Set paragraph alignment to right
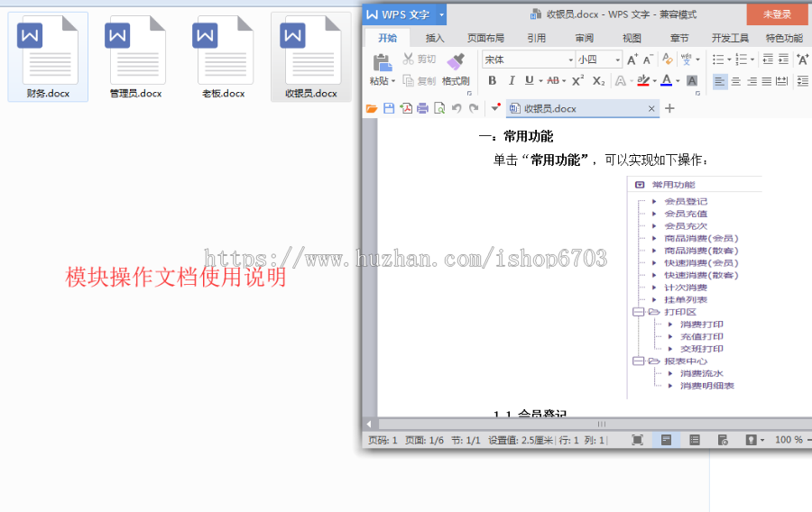Viewport: 812px width, 512px height. coord(752,81)
